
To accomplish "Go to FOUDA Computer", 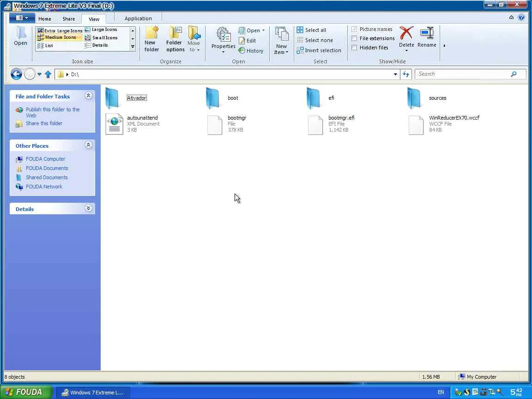I will pyautogui.click(x=45, y=159).
